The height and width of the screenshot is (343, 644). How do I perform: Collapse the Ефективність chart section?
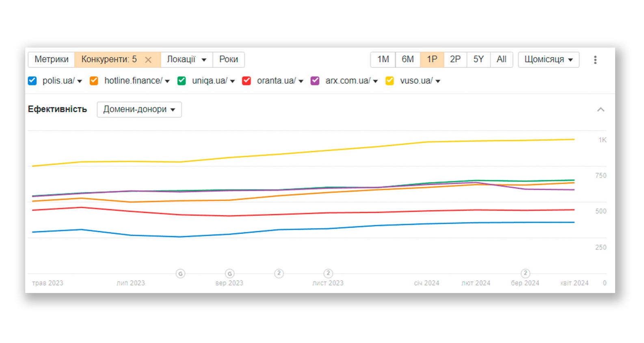pos(601,109)
